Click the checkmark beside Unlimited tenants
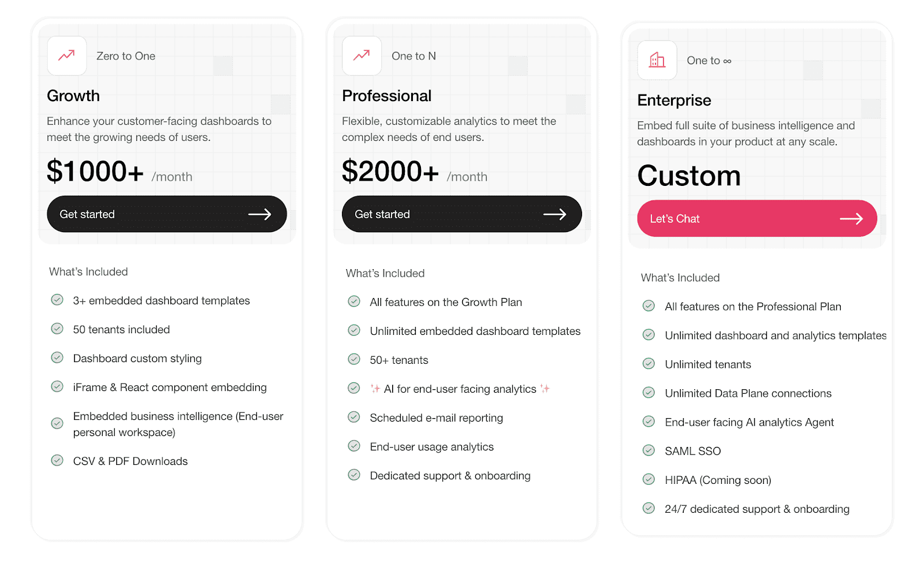 (649, 363)
